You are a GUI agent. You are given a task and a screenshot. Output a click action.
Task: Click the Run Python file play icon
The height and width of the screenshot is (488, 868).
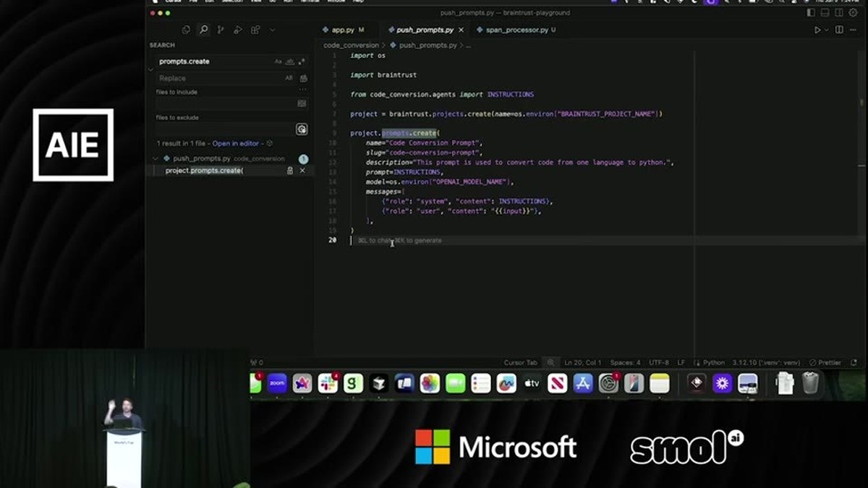[817, 30]
